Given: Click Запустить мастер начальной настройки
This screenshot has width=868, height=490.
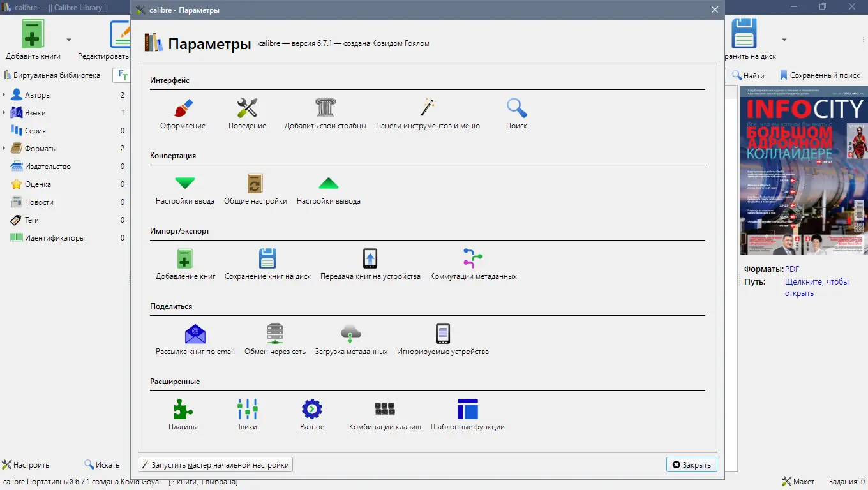Looking at the screenshot, I should pyautogui.click(x=216, y=465).
